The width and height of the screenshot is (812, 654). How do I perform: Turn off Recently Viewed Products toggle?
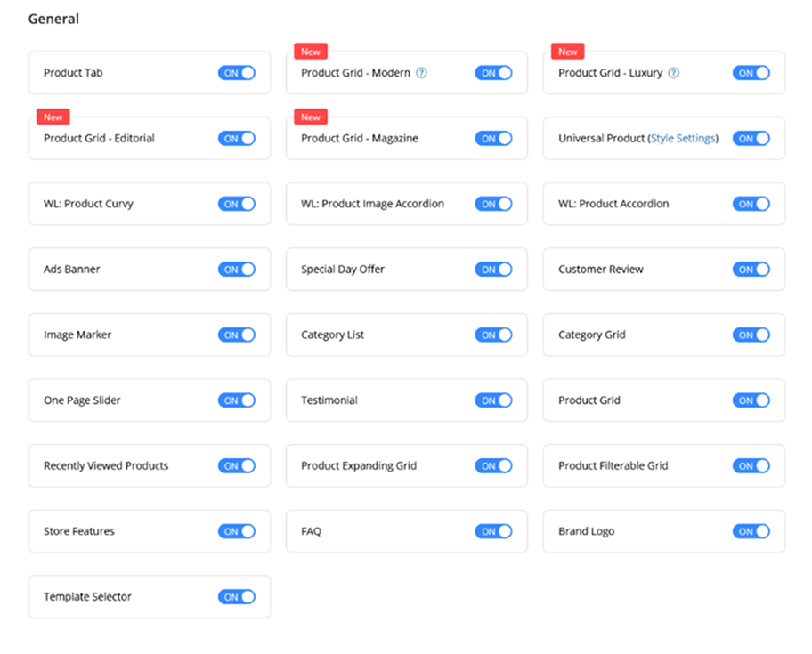pos(237,466)
